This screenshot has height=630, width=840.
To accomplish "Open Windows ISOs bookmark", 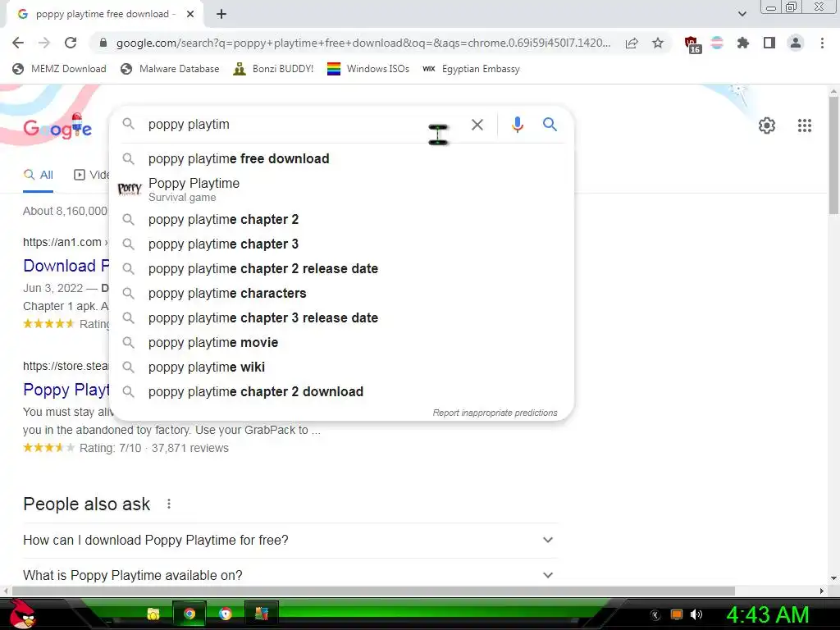I will coord(368,69).
